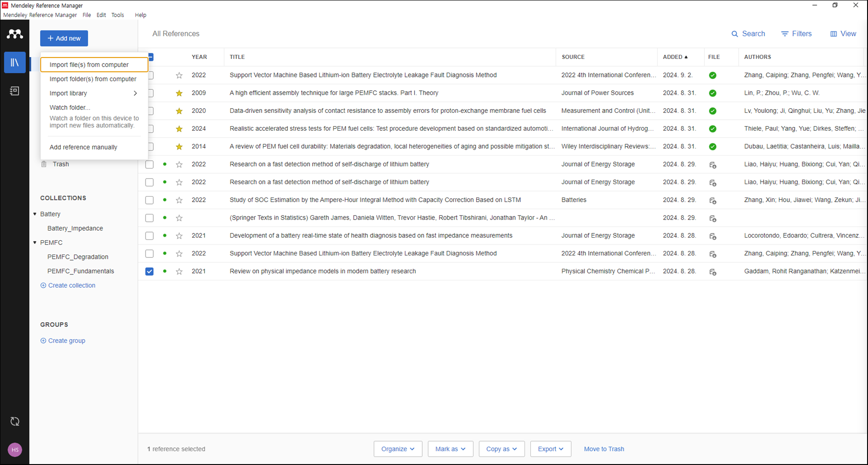Check the battery real-time state of health row
This screenshot has width=868, height=465.
(149, 236)
